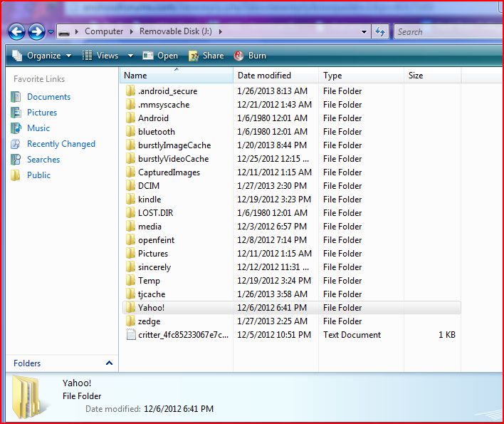Select the burstlyImageCache folder icon
The height and width of the screenshot is (424, 504).
pos(130,145)
